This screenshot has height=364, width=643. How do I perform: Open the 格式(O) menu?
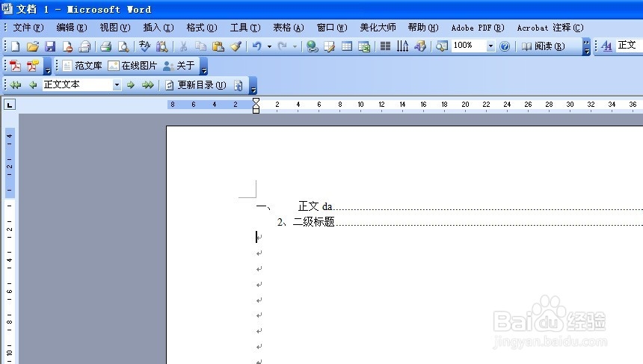(202, 28)
